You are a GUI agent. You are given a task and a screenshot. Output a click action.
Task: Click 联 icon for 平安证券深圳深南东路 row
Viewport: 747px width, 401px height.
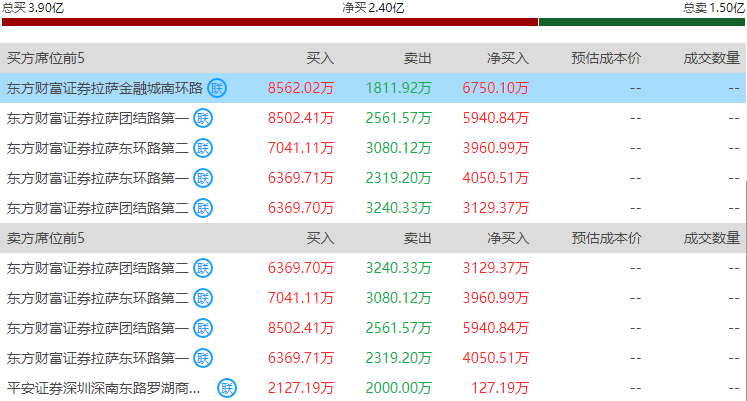227,388
